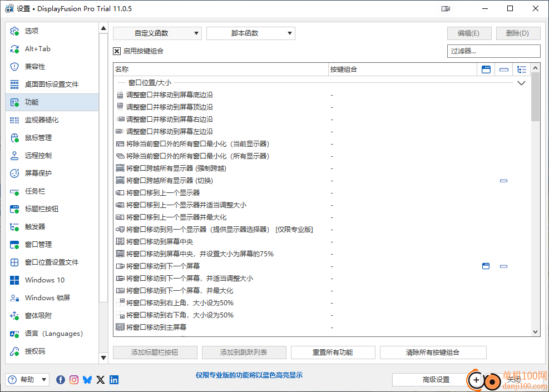Click the 按键组合 column header
The height and width of the screenshot is (392, 549).
403,70
